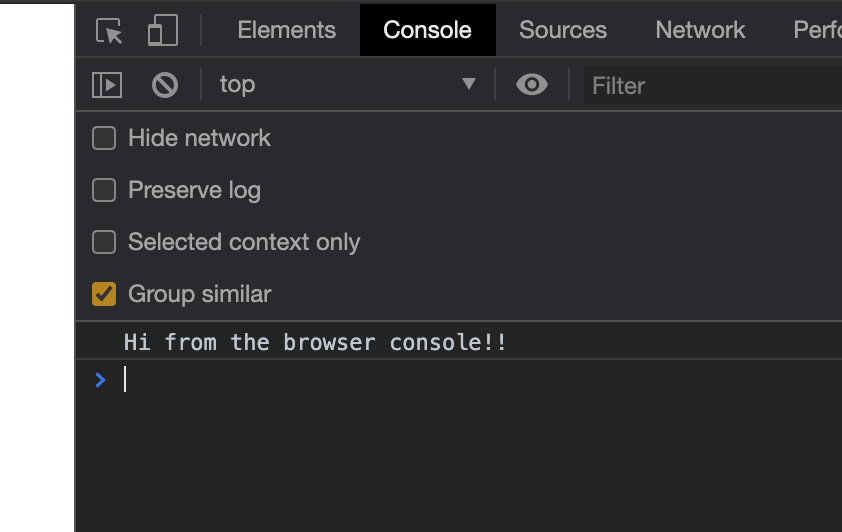Select the Console tab
Image resolution: width=842 pixels, height=532 pixels.
coord(427,30)
